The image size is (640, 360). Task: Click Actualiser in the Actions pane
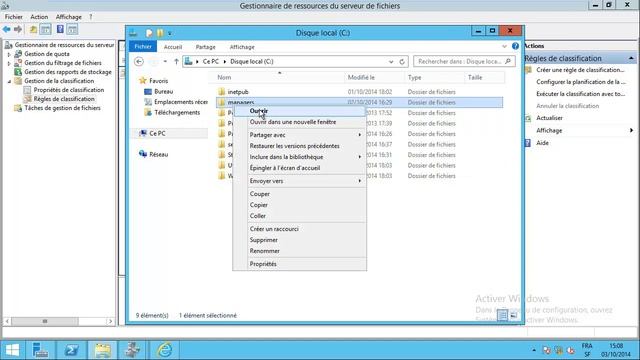tap(549, 118)
